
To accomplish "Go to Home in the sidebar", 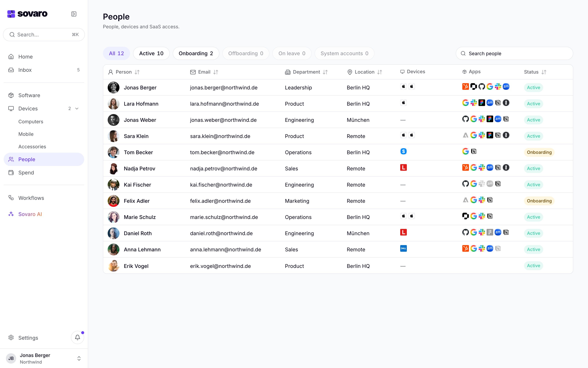I will click(44, 57).
